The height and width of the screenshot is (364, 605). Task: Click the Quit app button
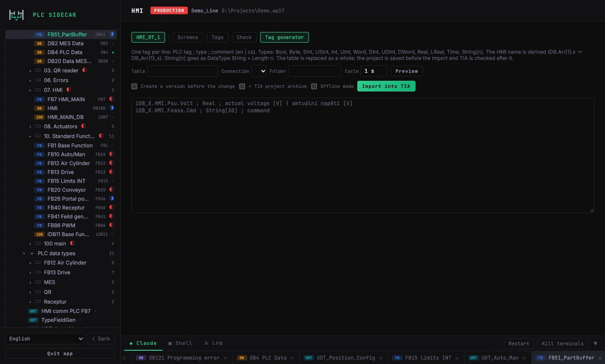click(x=60, y=354)
